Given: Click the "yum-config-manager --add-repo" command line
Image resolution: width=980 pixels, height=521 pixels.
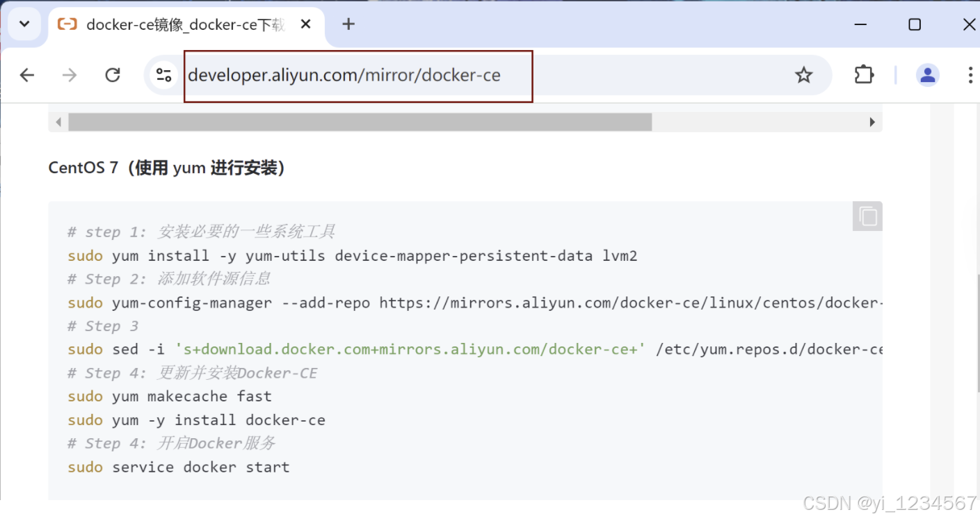Looking at the screenshot, I should click(x=475, y=303).
